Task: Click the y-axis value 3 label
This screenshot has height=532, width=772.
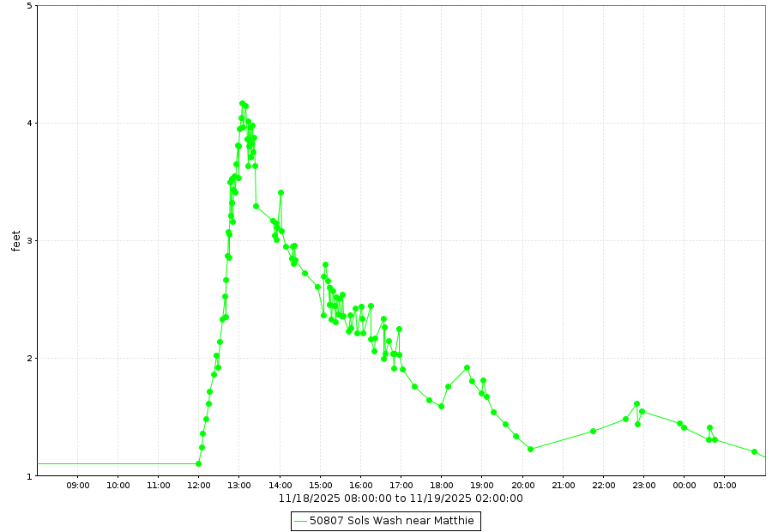Action: pyautogui.click(x=30, y=240)
